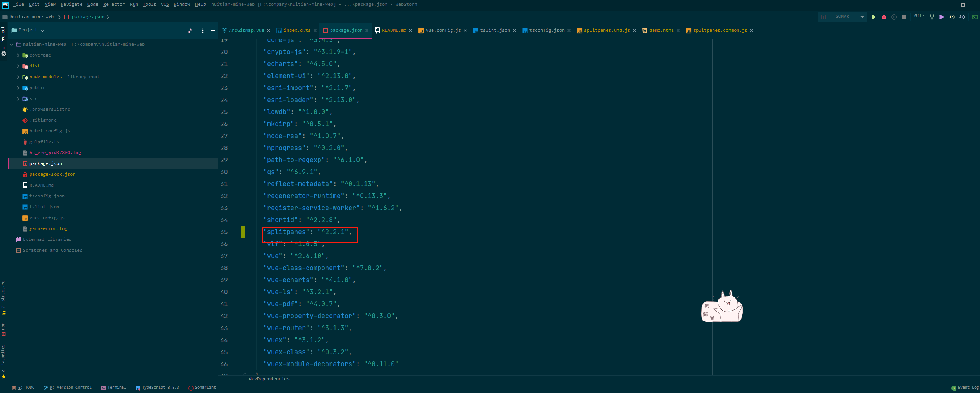Collapse all in Project panel
This screenshot has height=393, width=980.
point(190,31)
